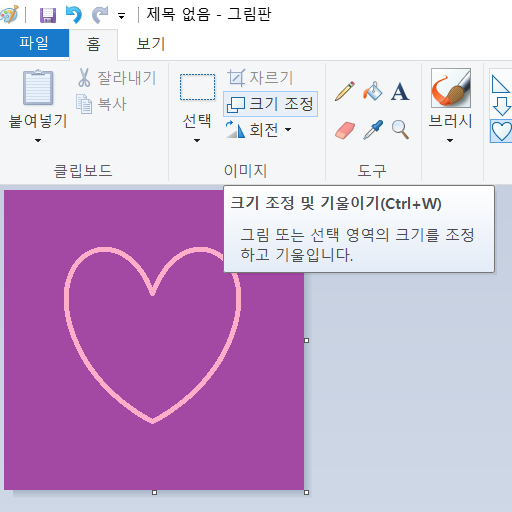Viewport: 512px width, 512px height.
Task: Open the quick access toolbar customize arrow
Action: 122,16
